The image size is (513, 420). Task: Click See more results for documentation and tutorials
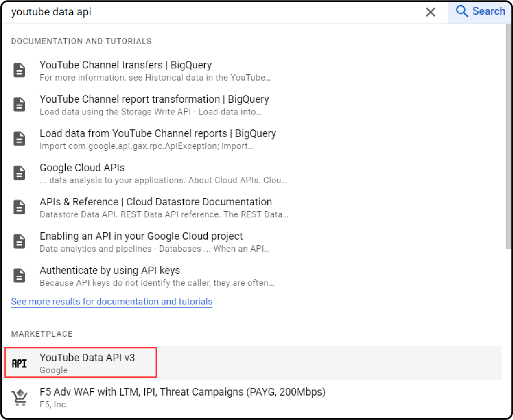(x=111, y=301)
